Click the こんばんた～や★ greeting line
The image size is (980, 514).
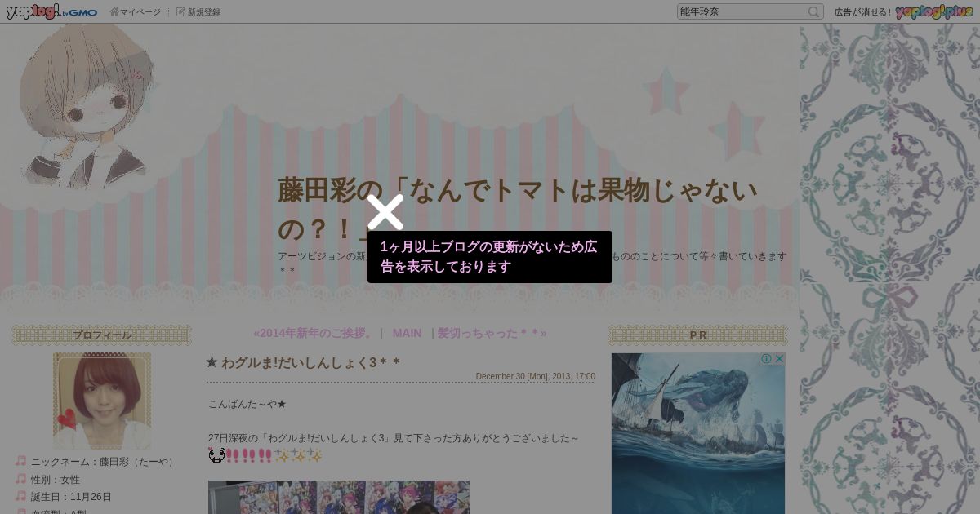(x=247, y=404)
